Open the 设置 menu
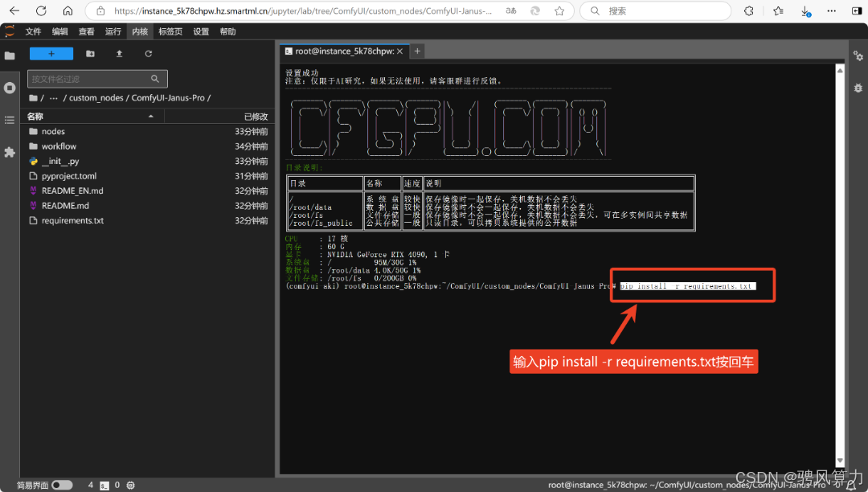Viewport: 868px width, 492px height. [x=201, y=31]
